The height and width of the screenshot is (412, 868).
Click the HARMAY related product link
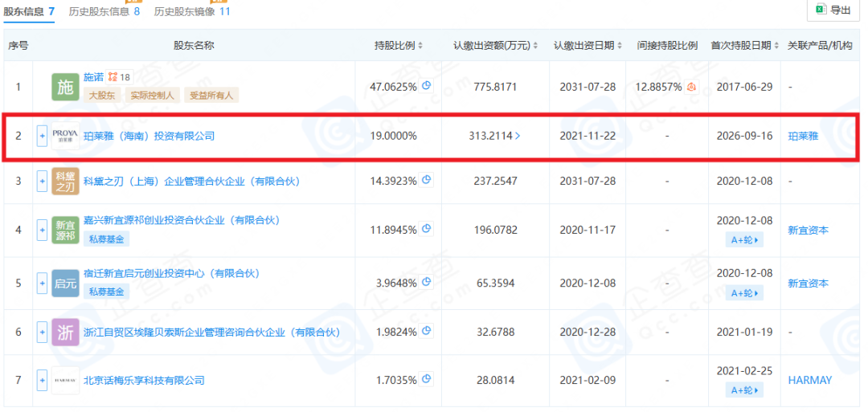[x=810, y=380]
